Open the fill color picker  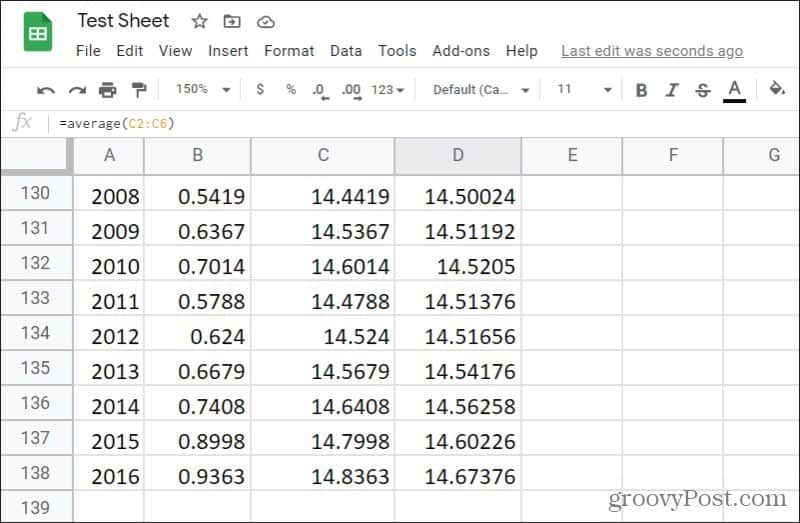coord(777,89)
